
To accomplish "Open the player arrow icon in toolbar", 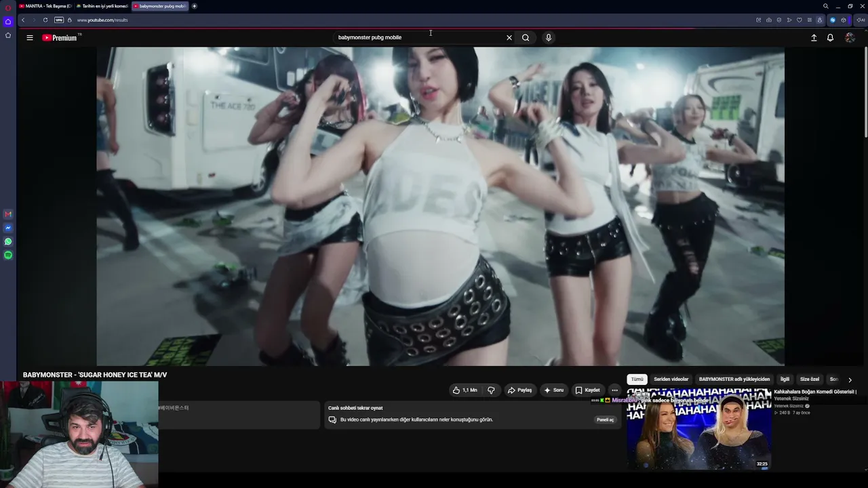I will coord(789,20).
